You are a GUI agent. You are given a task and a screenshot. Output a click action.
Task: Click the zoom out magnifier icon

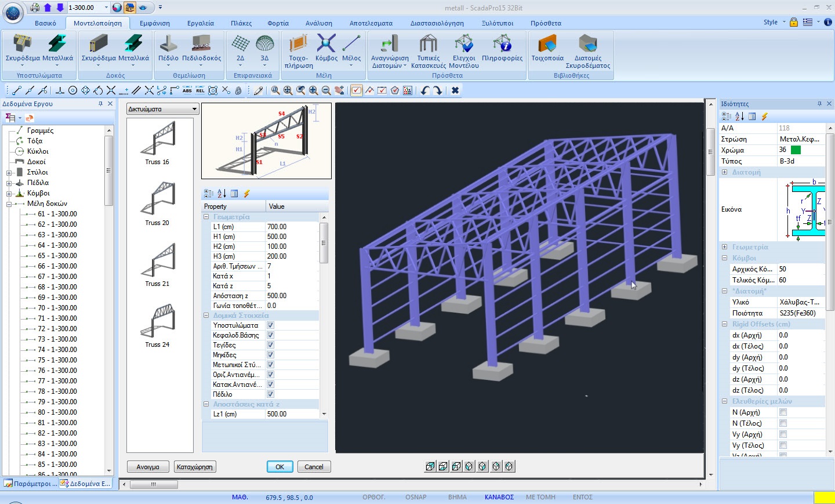pos(326,90)
